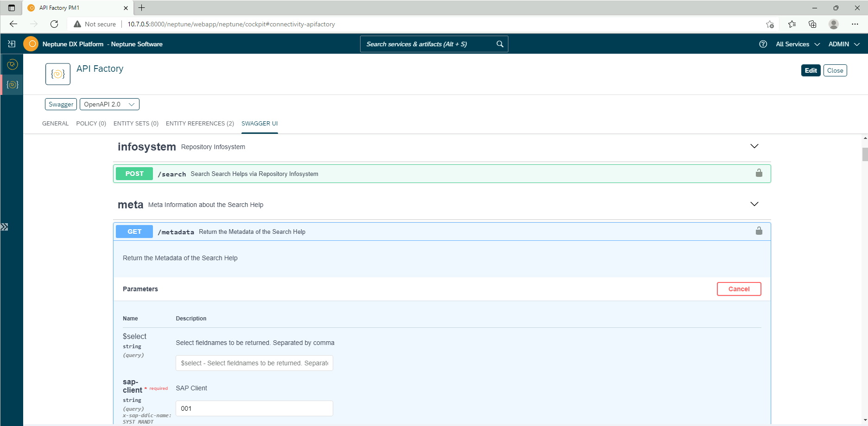Select the SWAGGER UI tab
The height and width of the screenshot is (426, 868).
click(x=260, y=124)
